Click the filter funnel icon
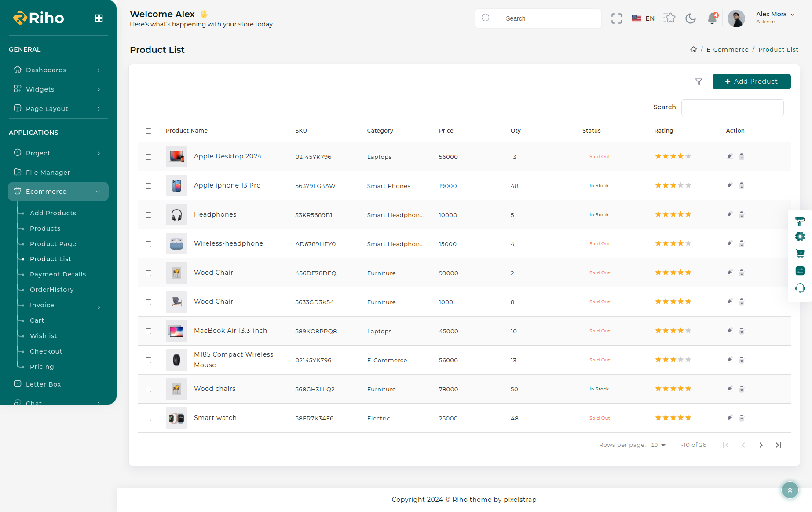The image size is (812, 512). tap(699, 81)
